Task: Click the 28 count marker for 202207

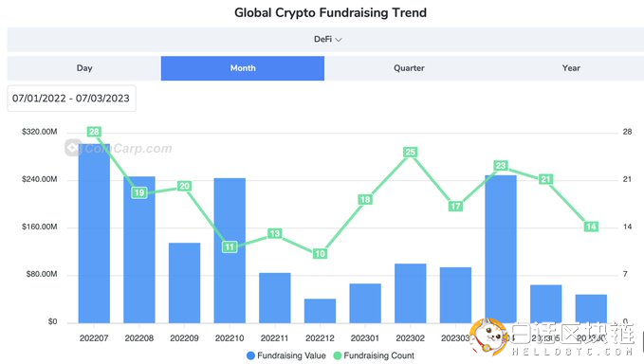Action: [x=94, y=132]
